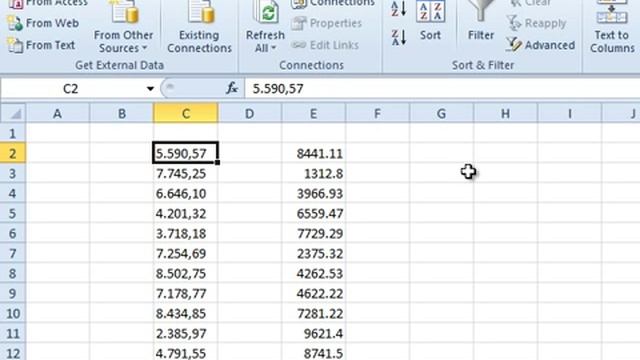
Task: Select cell containing 9621.4
Action: pyautogui.click(x=313, y=333)
